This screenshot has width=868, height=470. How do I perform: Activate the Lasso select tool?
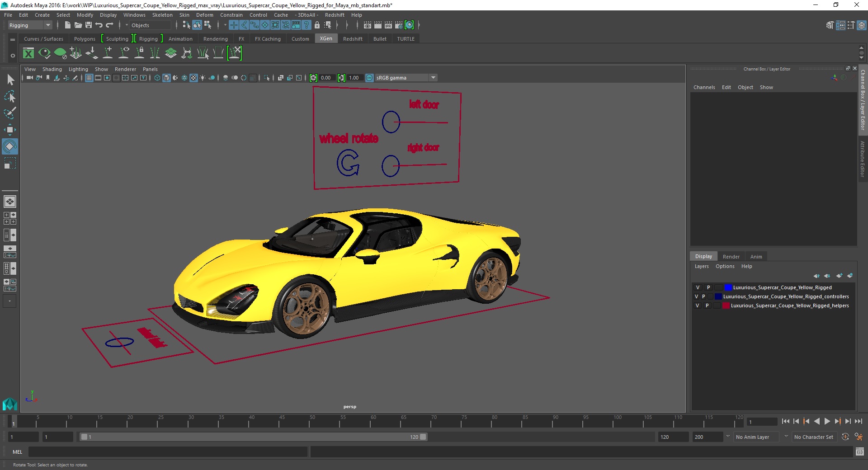tap(10, 97)
